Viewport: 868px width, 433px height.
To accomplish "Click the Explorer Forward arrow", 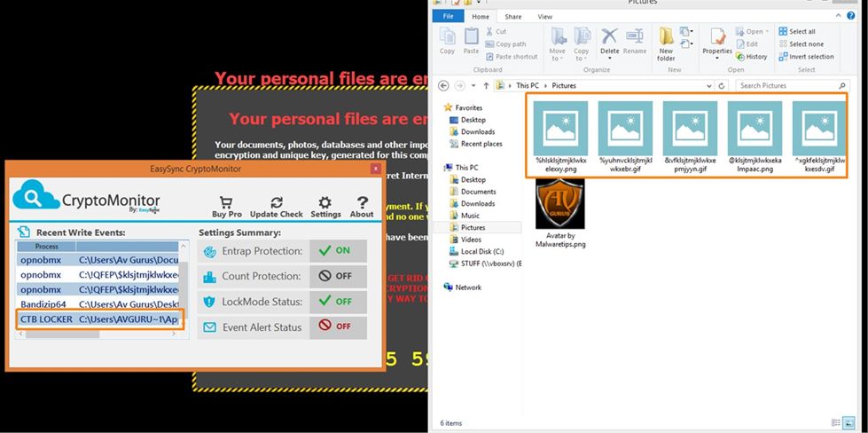I will pos(459,86).
